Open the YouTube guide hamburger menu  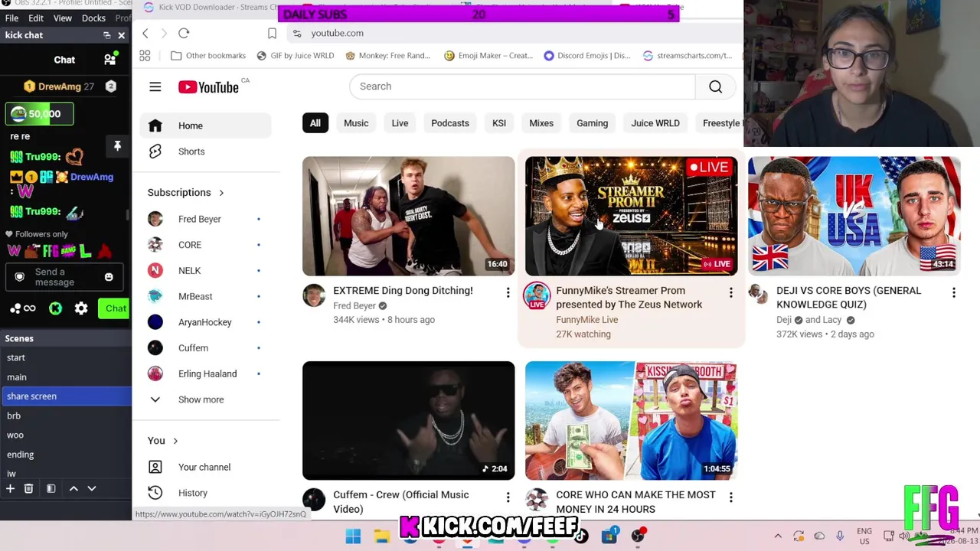[155, 87]
